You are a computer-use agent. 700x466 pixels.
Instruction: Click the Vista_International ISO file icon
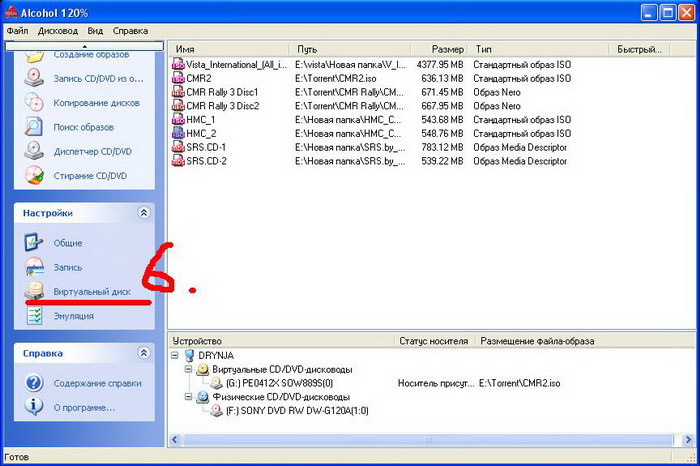click(x=178, y=65)
